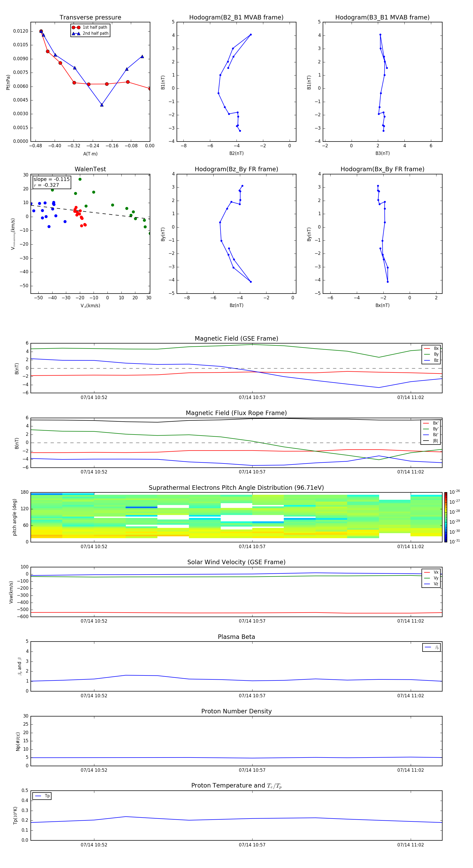Click the "Pt(nPa)" y-axis label
The image size is (473, 868).
[8, 82]
